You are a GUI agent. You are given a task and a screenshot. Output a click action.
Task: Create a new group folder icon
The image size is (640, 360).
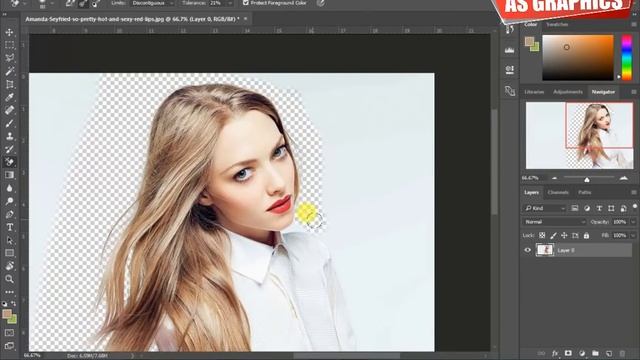tap(596, 353)
